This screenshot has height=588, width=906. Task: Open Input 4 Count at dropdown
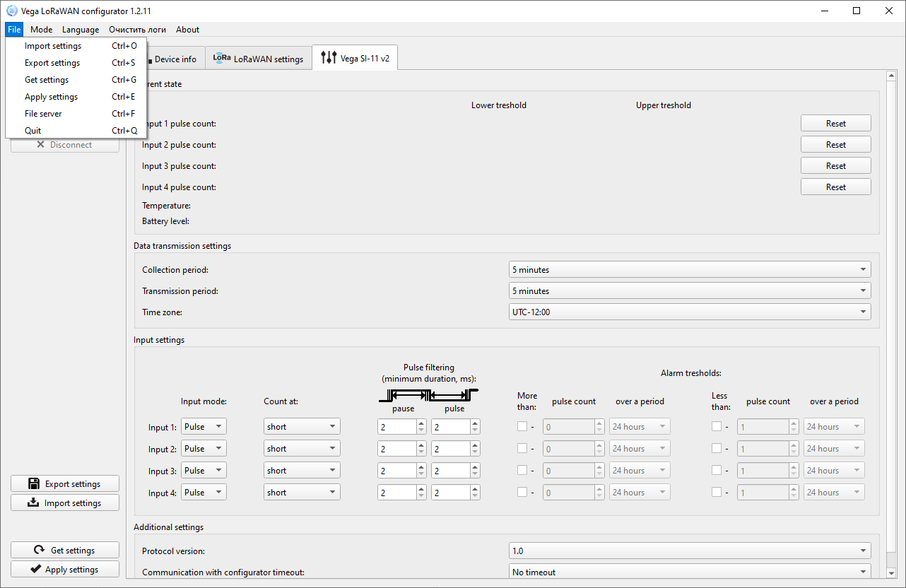(x=302, y=493)
